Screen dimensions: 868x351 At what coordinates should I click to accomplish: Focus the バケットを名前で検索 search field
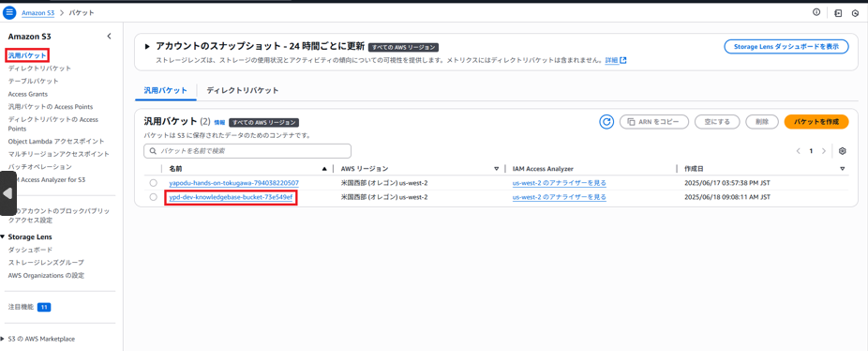coord(247,151)
